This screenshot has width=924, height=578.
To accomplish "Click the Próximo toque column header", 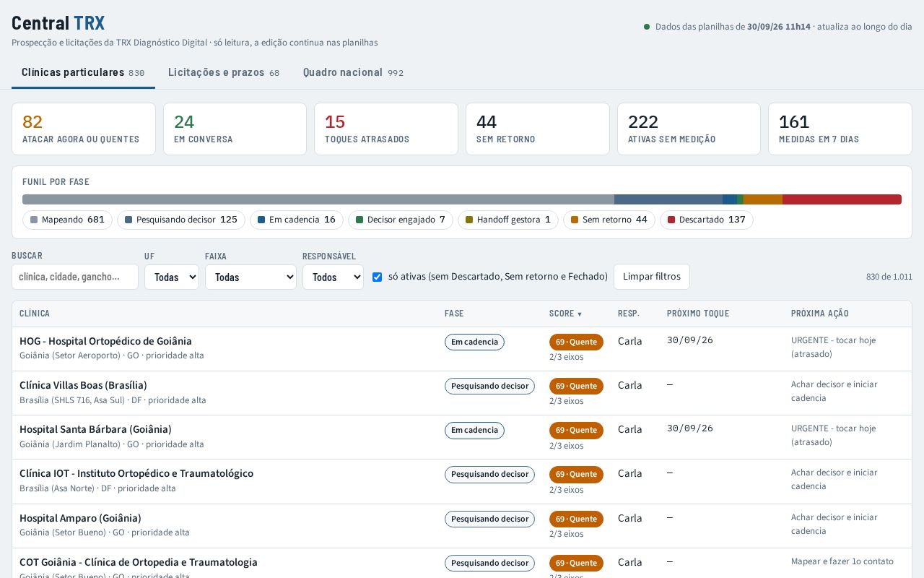I will (698, 314).
